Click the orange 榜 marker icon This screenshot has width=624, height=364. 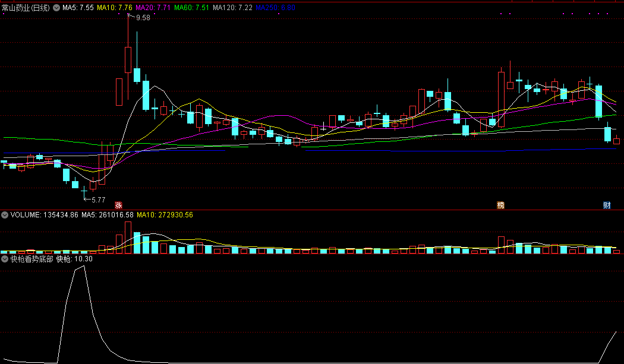coord(500,205)
